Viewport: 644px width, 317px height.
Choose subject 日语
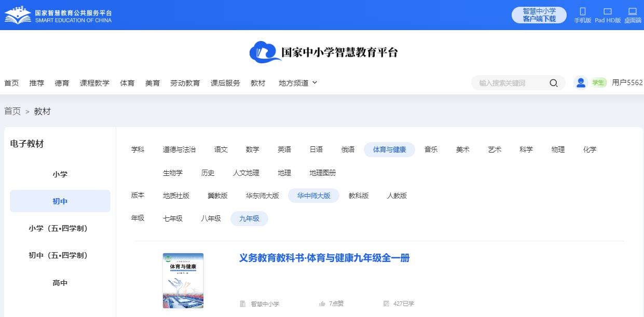point(316,149)
